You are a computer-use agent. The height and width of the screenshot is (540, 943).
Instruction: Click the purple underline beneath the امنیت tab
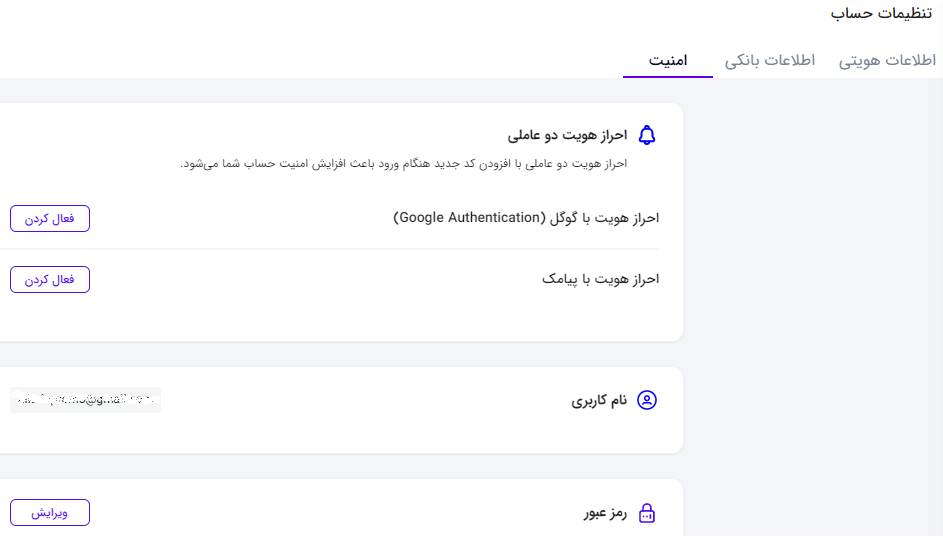668,77
